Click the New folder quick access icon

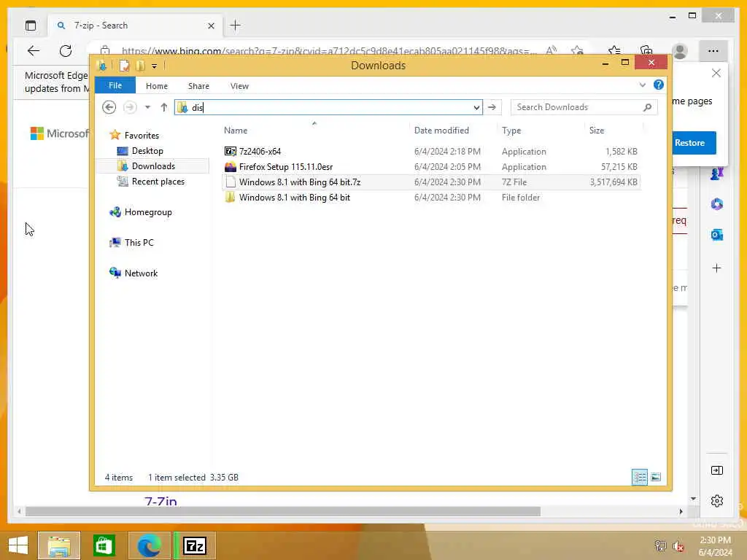pyautogui.click(x=140, y=66)
